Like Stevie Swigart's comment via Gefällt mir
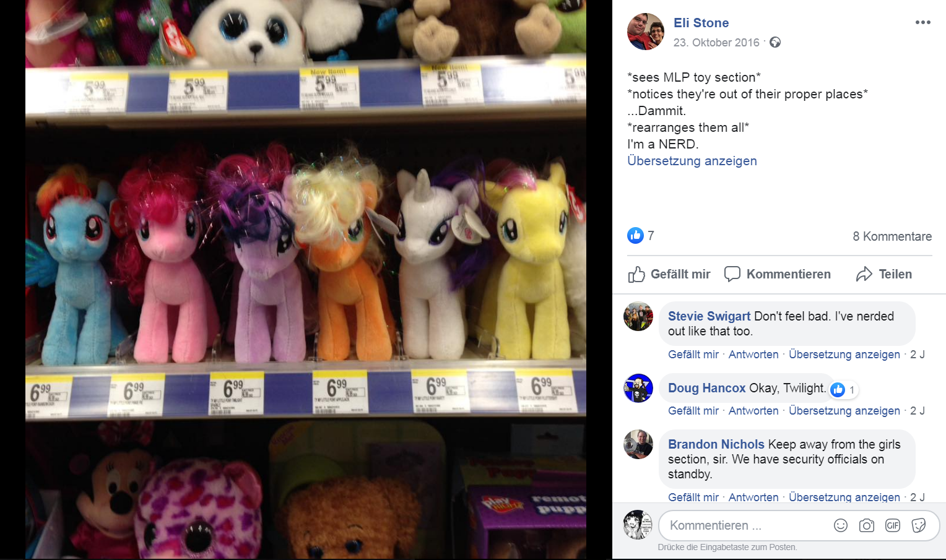The height and width of the screenshot is (560, 946). (x=693, y=355)
